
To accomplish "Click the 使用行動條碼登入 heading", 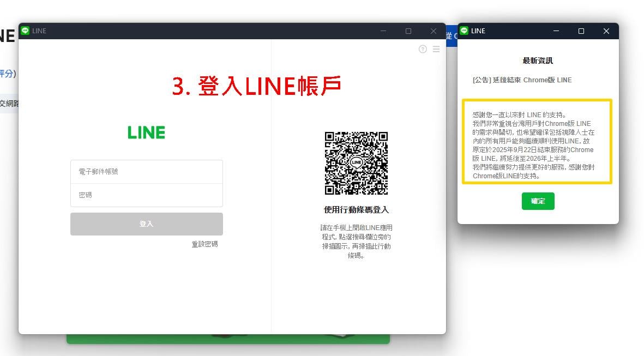I will point(356,210).
